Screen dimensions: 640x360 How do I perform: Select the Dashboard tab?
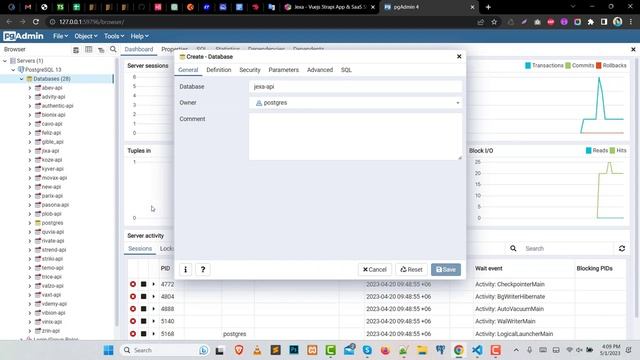(139, 49)
